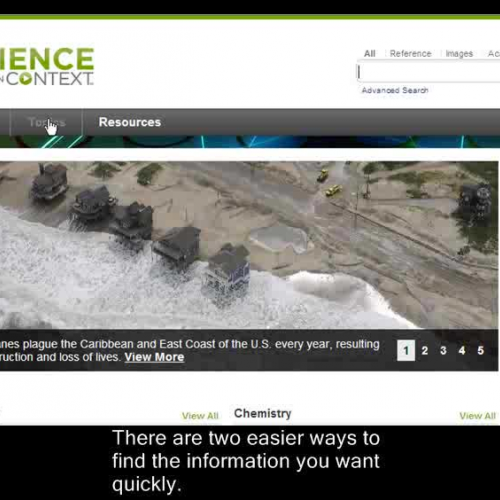This screenshot has width=500, height=500.
Task: Select carousel slide 1
Action: point(406,350)
